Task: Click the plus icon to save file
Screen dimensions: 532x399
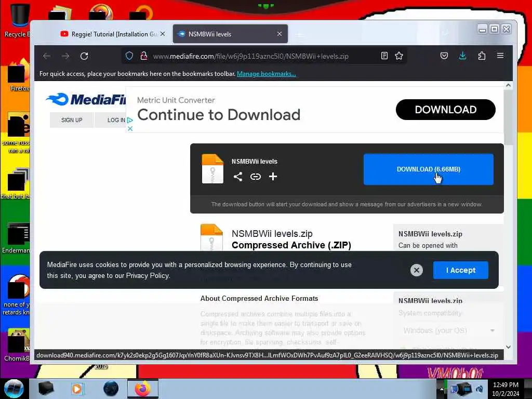Action: [x=273, y=177]
